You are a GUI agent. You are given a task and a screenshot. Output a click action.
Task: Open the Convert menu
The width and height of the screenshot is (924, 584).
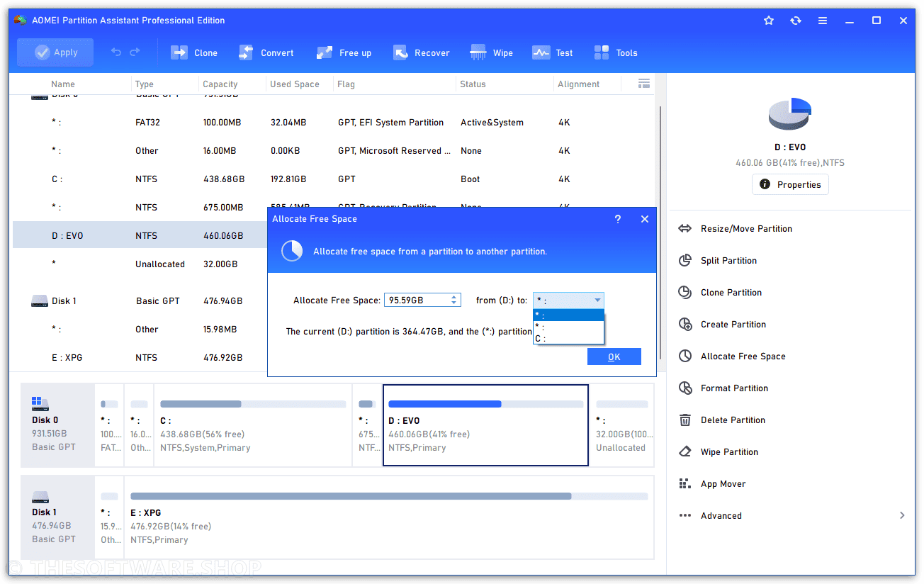pos(266,52)
